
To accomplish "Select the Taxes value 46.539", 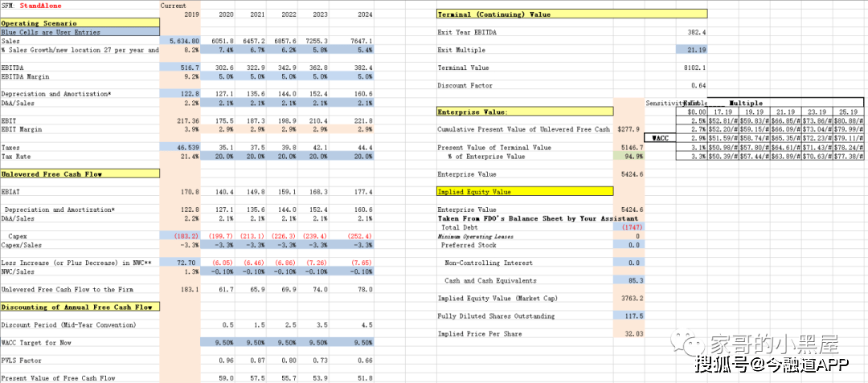I will click(x=181, y=148).
